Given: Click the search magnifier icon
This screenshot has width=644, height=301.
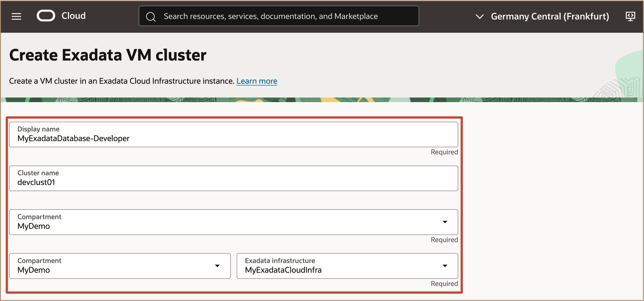Looking at the screenshot, I should pyautogui.click(x=151, y=17).
